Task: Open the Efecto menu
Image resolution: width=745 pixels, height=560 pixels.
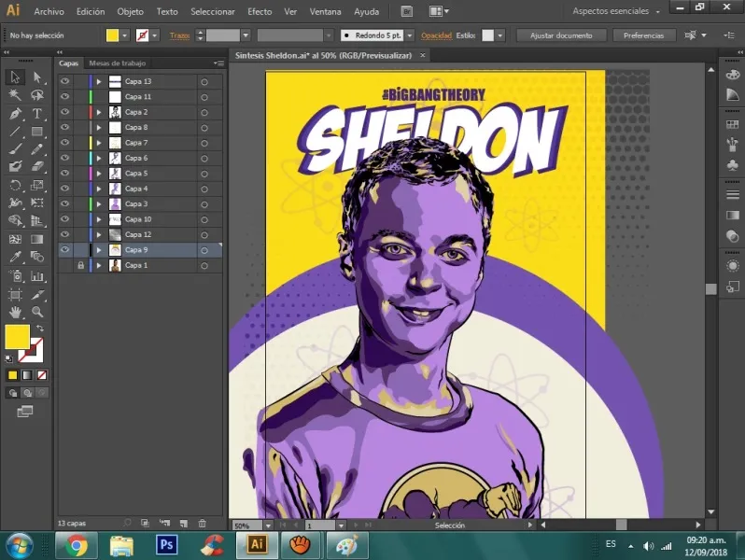Action: (x=260, y=12)
